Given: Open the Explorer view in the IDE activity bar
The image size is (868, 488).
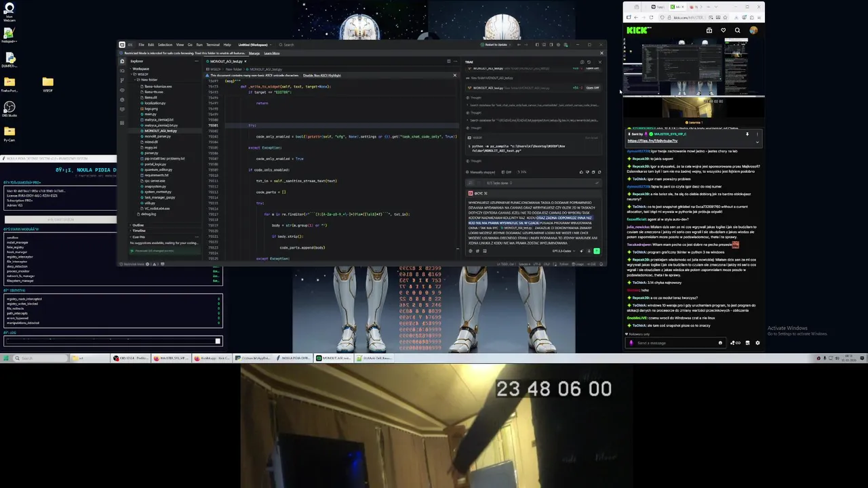Looking at the screenshot, I should [x=122, y=61].
